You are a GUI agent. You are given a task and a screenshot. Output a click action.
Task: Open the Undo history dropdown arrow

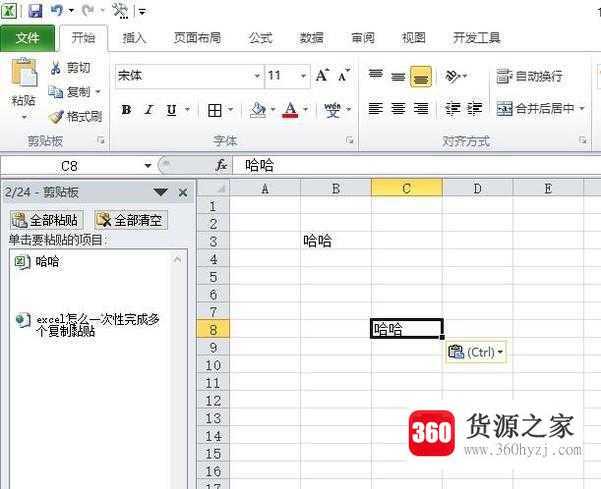point(71,11)
